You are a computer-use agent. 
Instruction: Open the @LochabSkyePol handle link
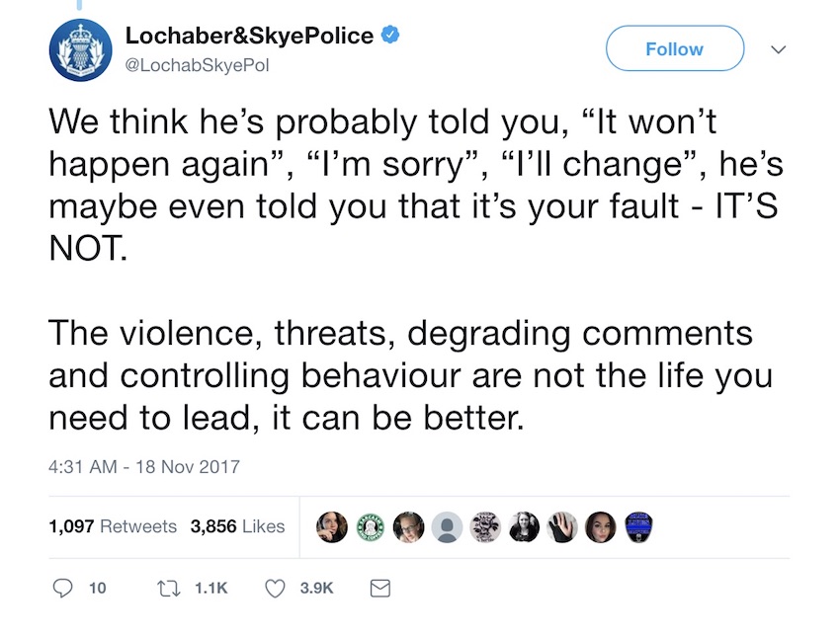[x=197, y=65]
